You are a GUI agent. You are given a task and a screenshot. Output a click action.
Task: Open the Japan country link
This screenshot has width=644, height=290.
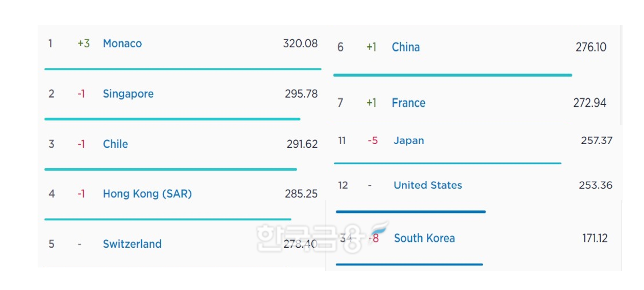[x=409, y=141]
